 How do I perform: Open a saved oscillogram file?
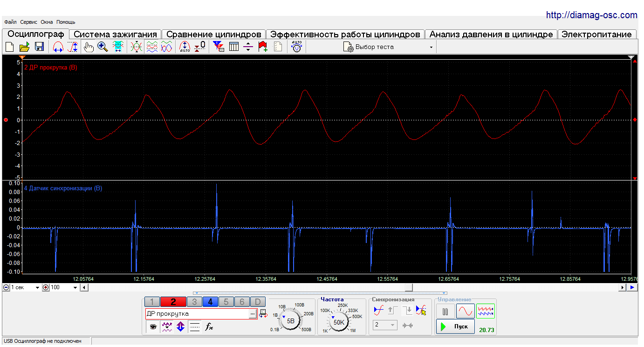coord(24,47)
